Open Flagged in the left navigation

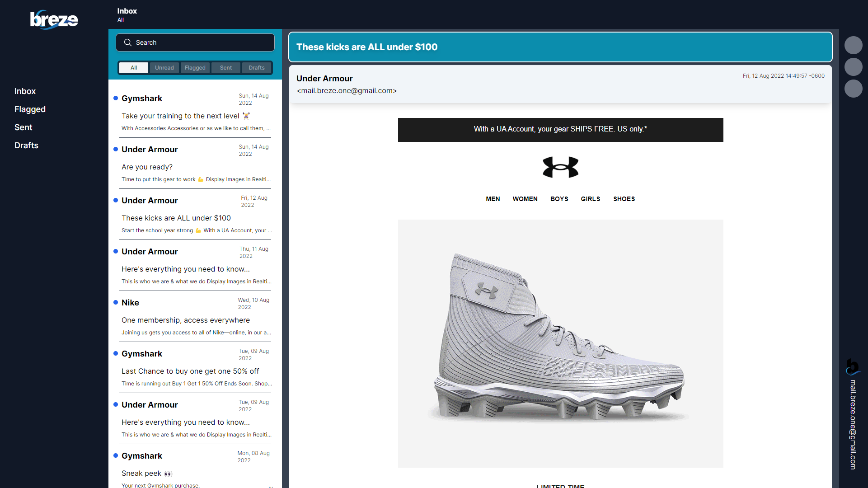point(30,109)
